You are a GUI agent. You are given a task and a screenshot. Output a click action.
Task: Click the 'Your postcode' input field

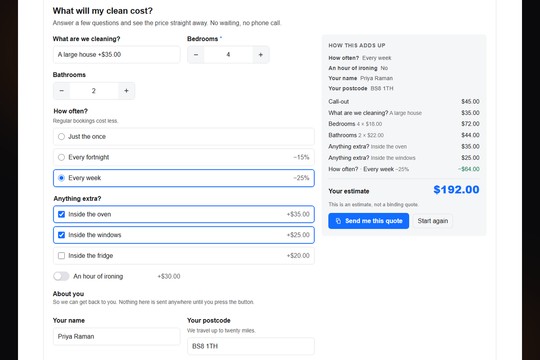coord(251,346)
